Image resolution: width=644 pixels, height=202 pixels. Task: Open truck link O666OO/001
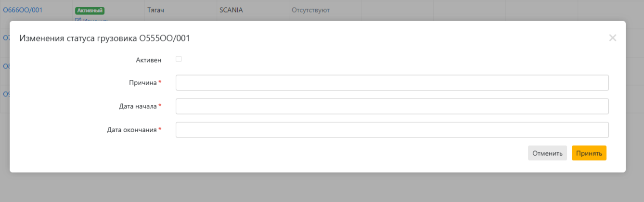[23, 10]
